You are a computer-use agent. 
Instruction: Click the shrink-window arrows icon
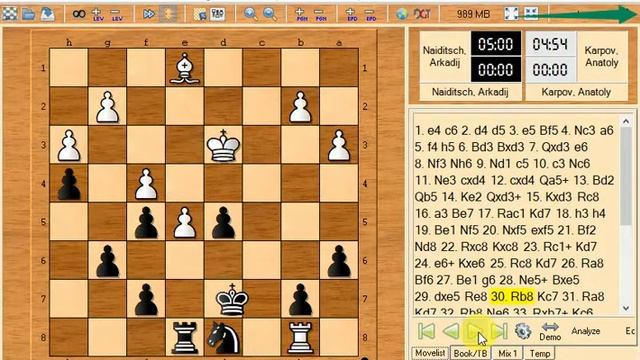pos(531,14)
